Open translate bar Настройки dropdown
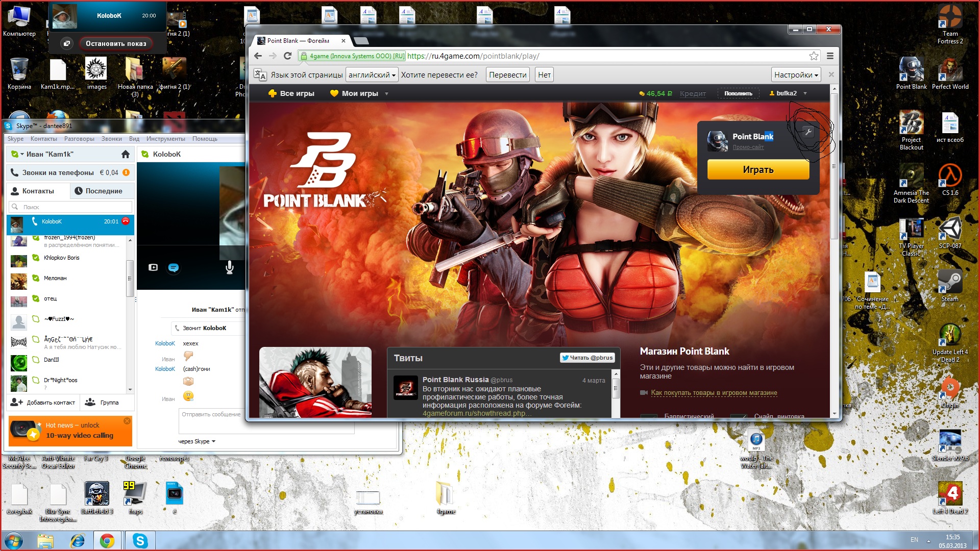The width and height of the screenshot is (980, 551). [796, 75]
